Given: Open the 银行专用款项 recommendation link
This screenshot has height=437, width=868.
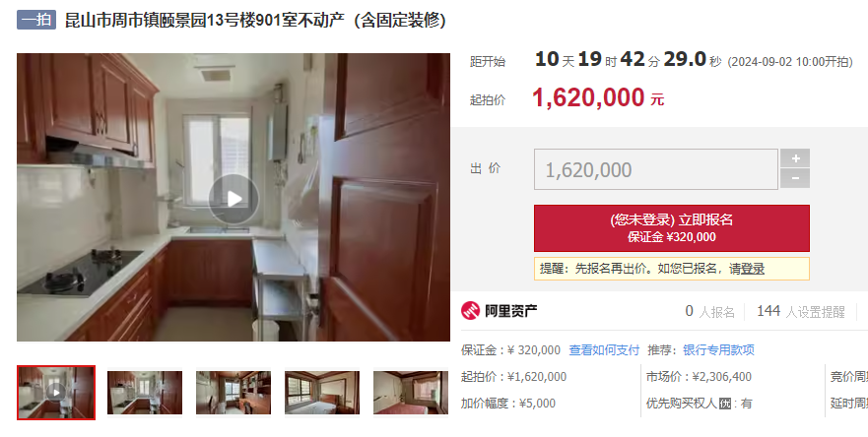Looking at the screenshot, I should (x=718, y=350).
